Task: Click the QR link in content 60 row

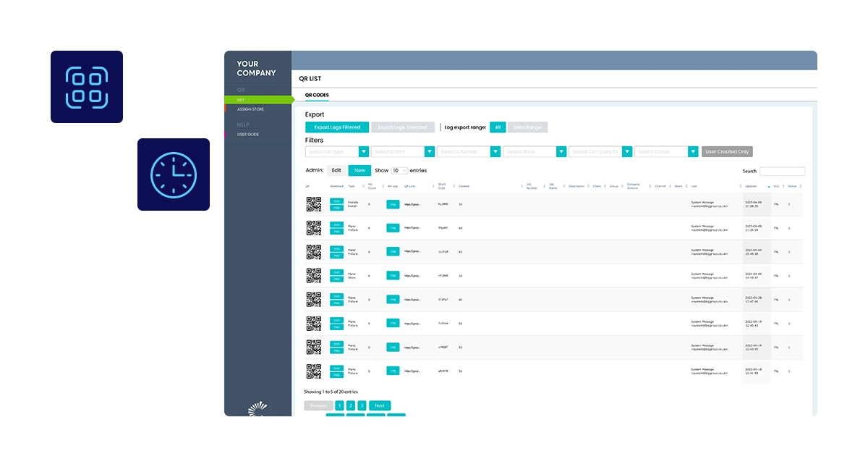Action: click(x=412, y=299)
